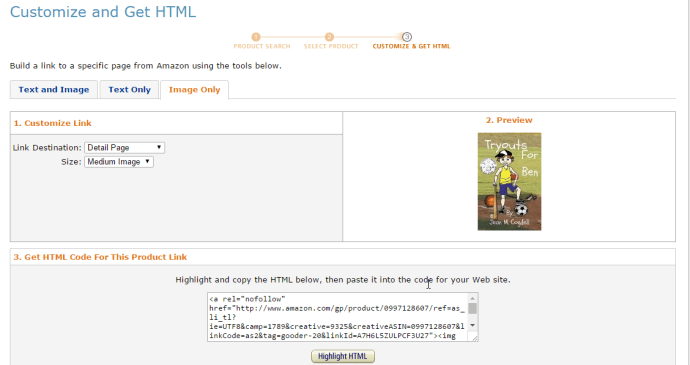690x365 pixels.
Task: Switch to the Text and Image tab
Action: coord(54,90)
